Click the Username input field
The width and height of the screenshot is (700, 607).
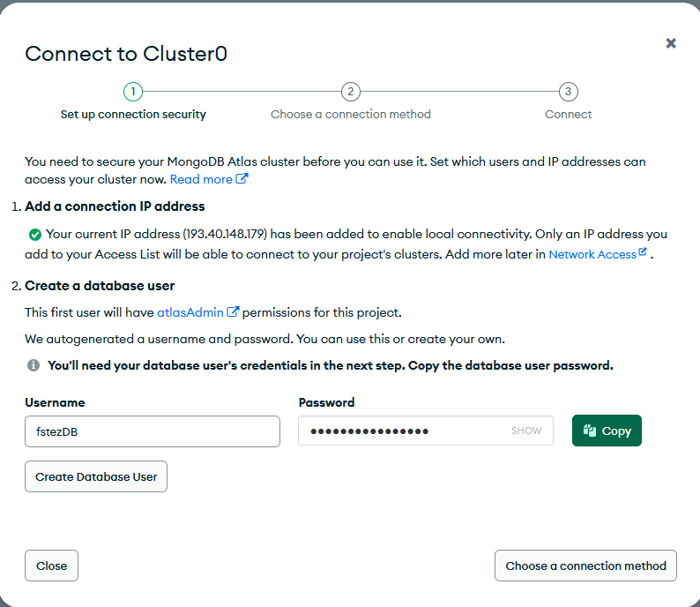coord(153,431)
